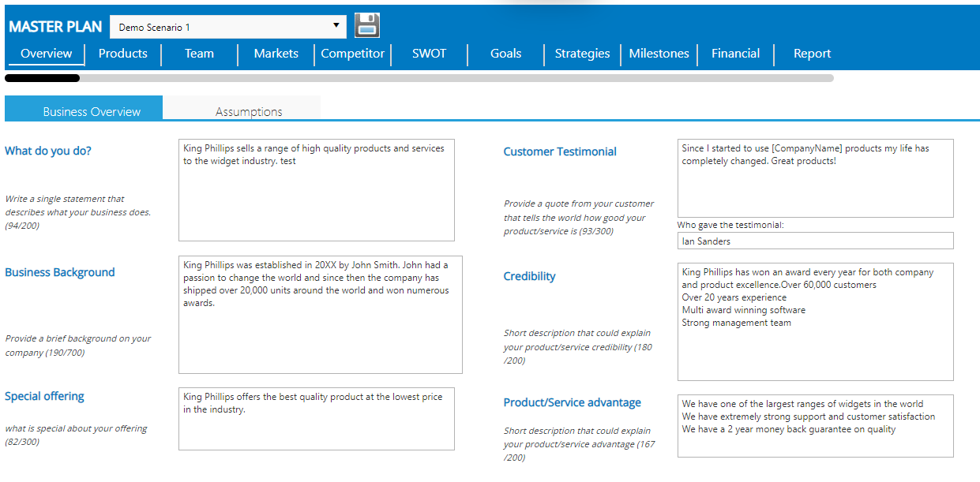
Task: Switch to the Assumptions sub-tab
Action: coord(249,111)
